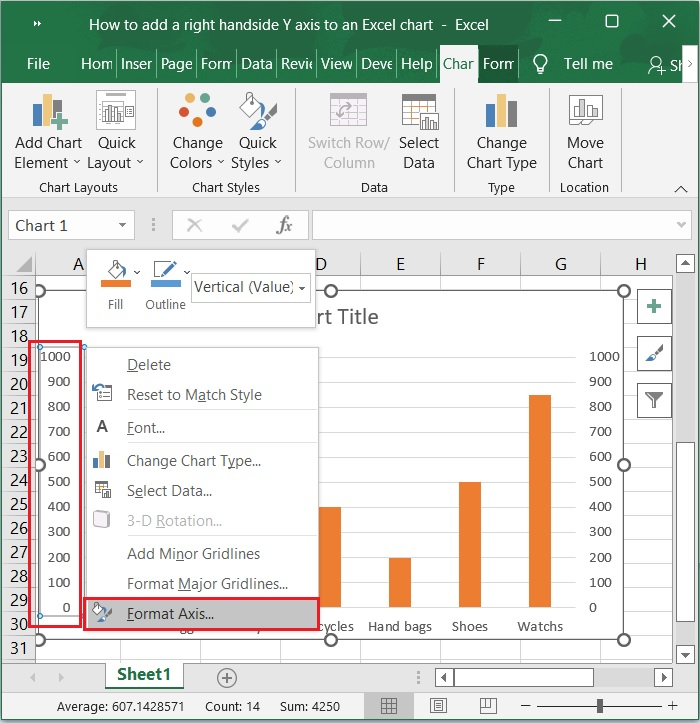Click the Watchs orange bar
Viewport: 700px width, 723px height.
click(540, 501)
